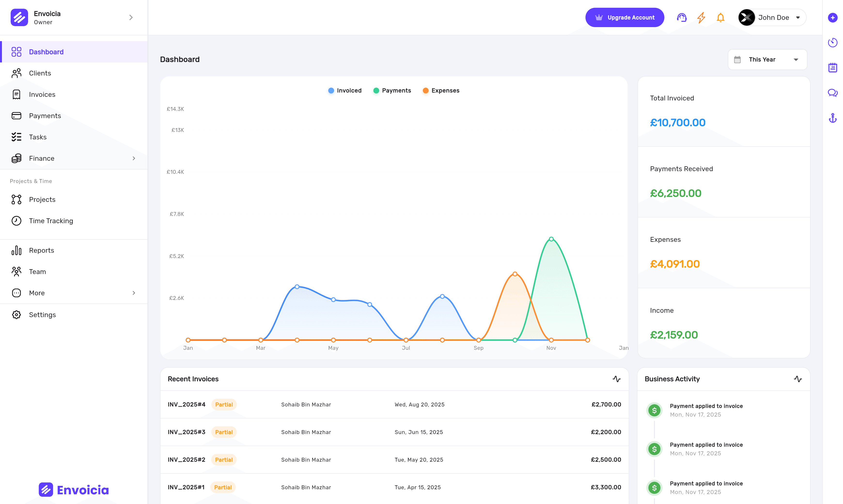Open the support headset icon
Screen dimensions: 843x504
coord(681,17)
